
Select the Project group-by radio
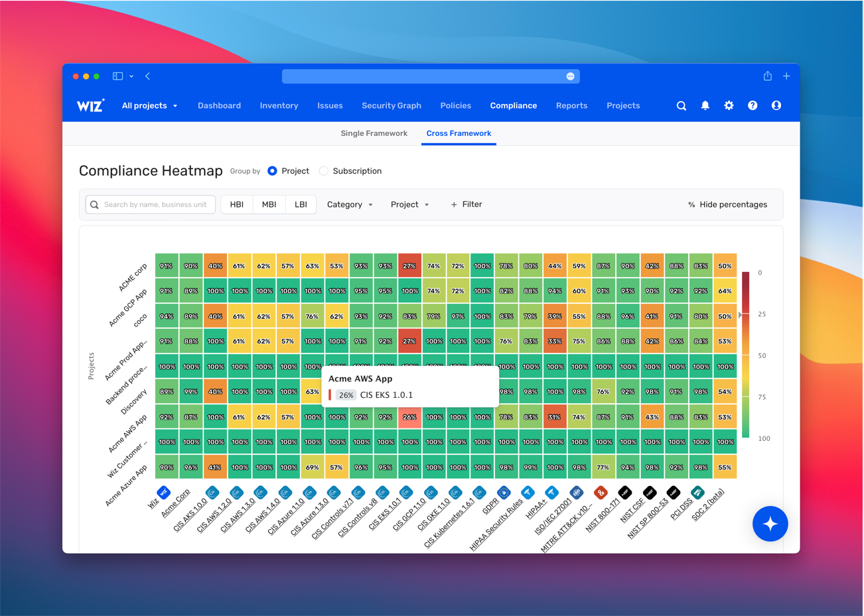coord(272,171)
